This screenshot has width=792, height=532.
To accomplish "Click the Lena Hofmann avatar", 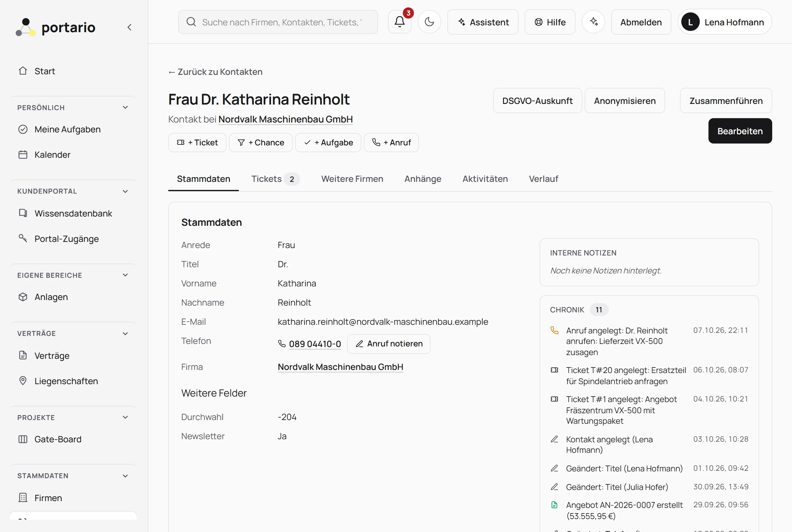I will coord(690,22).
